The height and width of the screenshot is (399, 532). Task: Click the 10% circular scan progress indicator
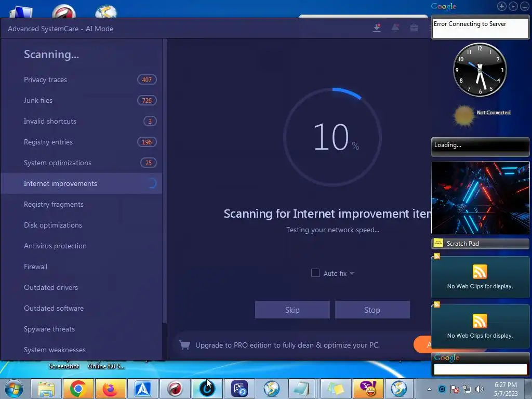tap(332, 137)
